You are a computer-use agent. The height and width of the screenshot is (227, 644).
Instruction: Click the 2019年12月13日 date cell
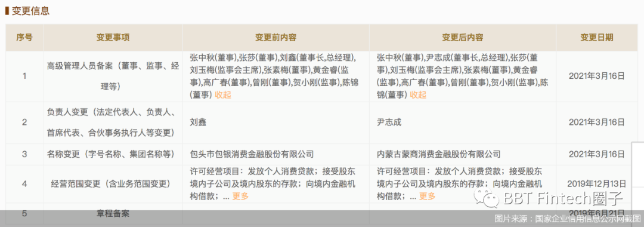pos(597,184)
